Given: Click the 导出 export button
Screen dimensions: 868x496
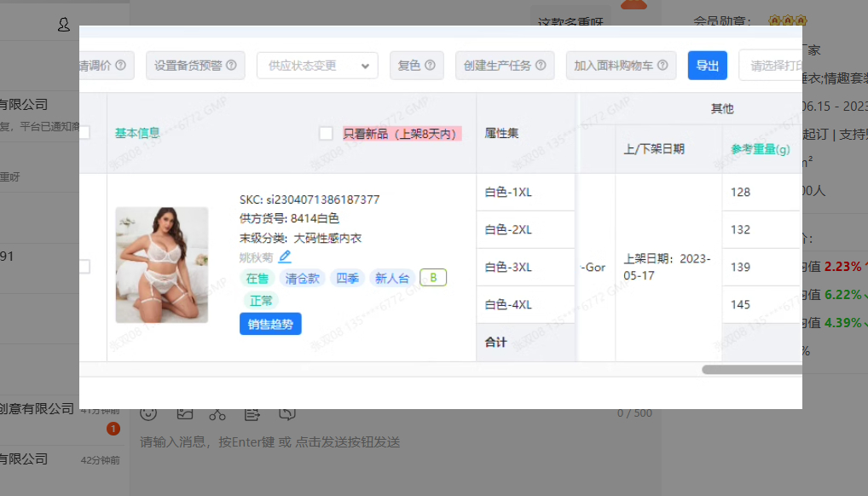Looking at the screenshot, I should [x=708, y=66].
